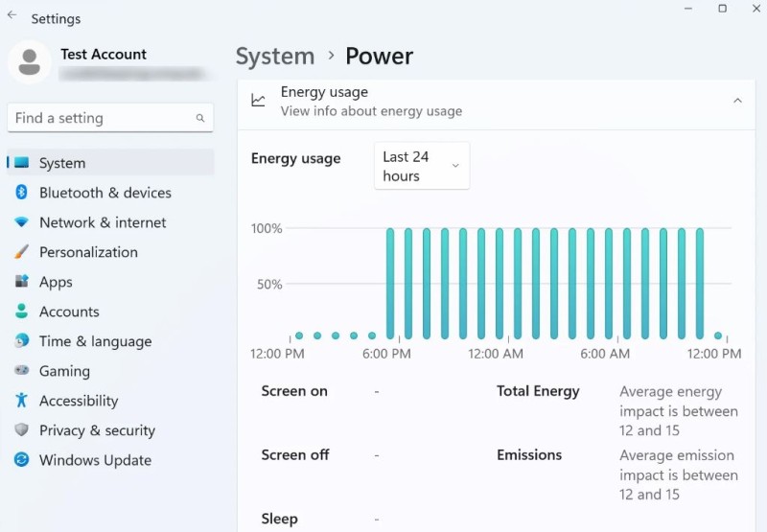This screenshot has height=532, width=767.
Task: Open the Last 24 hours dropdown
Action: click(422, 166)
